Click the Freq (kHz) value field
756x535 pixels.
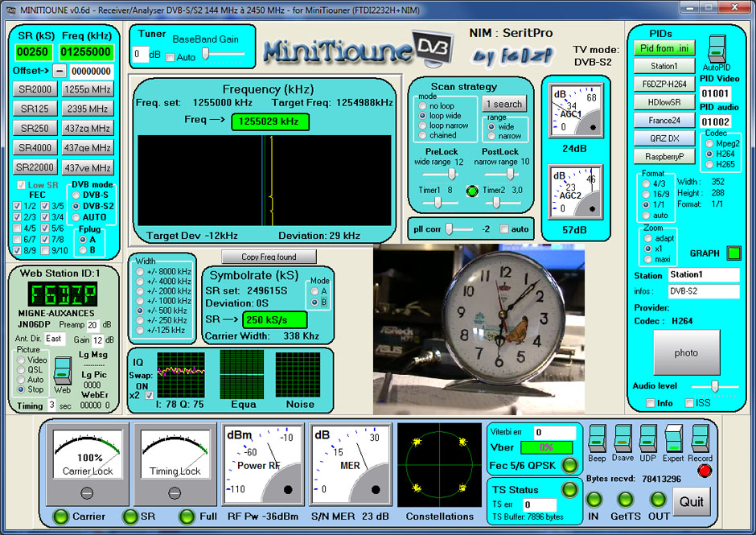coord(86,51)
